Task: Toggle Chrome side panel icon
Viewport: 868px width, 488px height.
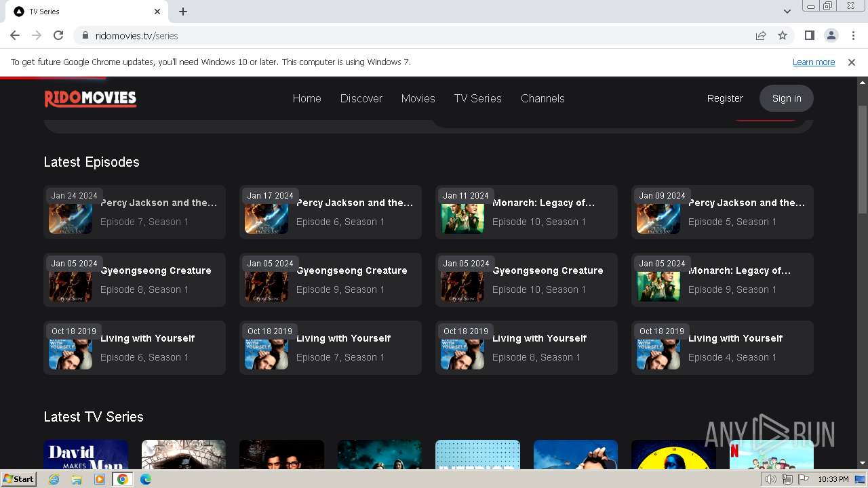Action: click(x=809, y=35)
